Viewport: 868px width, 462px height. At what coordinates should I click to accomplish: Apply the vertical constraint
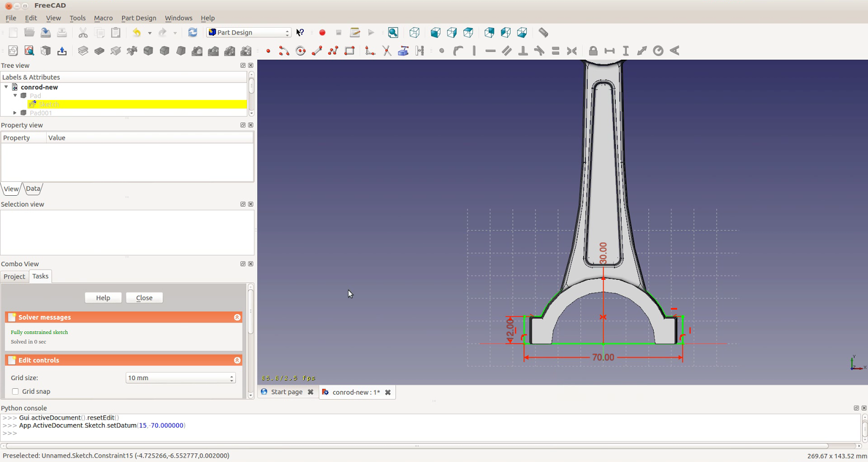click(474, 51)
